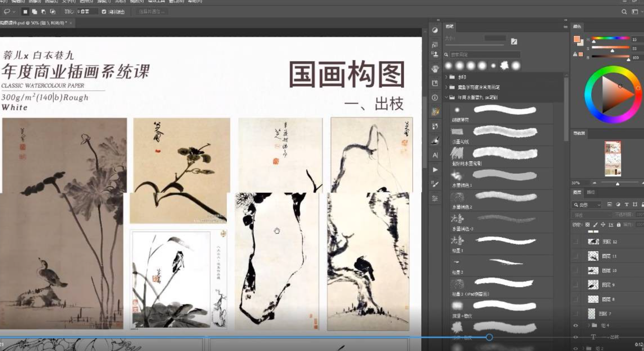This screenshot has height=351, width=644.
Task: Open the Styles (fx) panel icon
Action: (435, 45)
